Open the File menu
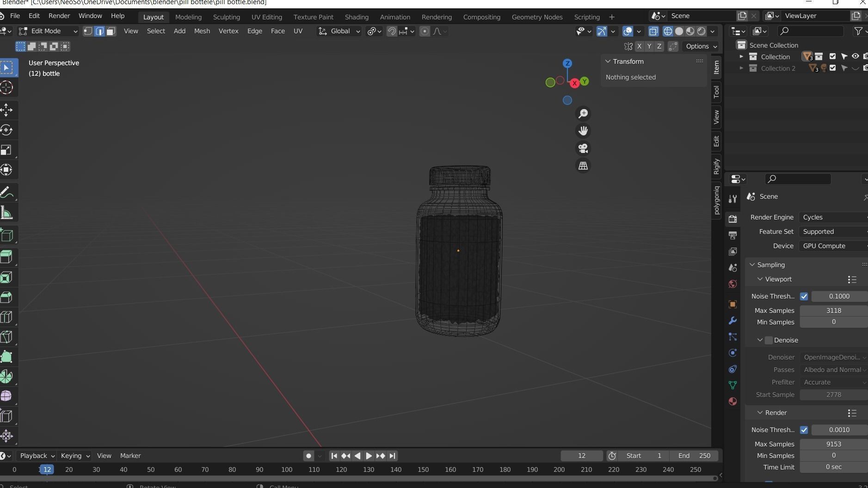 click(15, 16)
